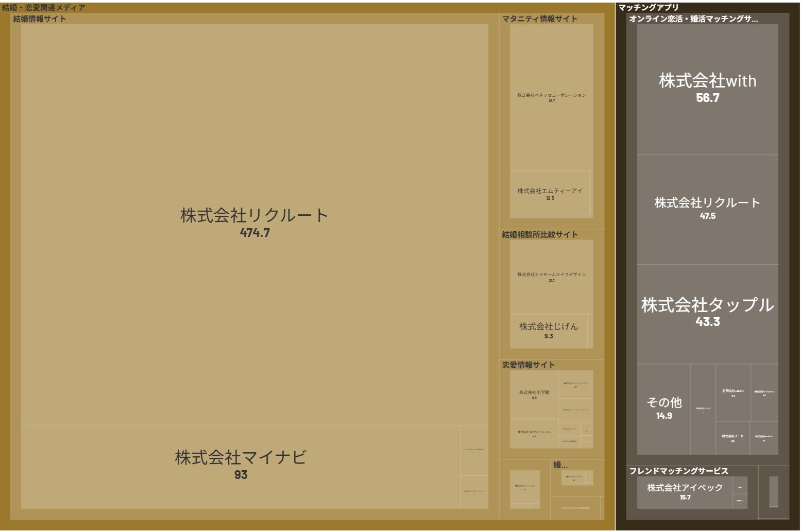Select the オンライン恋活・婚活マッチングサ… category label
Screen dimensions: 801x532
[693, 19]
